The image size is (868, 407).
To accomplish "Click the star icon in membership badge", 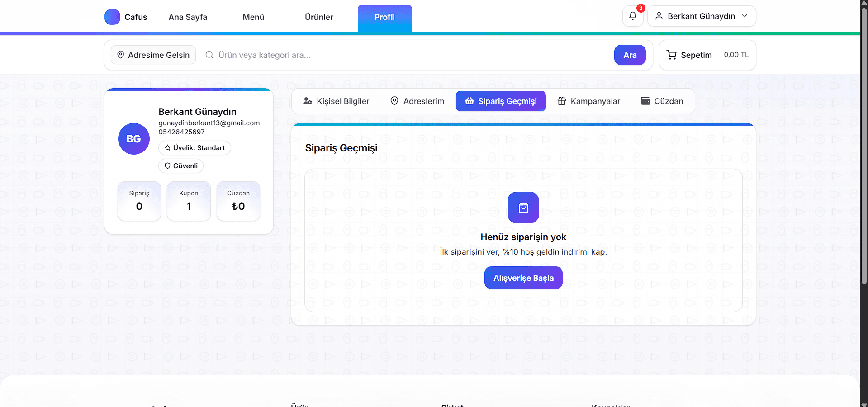I will pyautogui.click(x=167, y=148).
